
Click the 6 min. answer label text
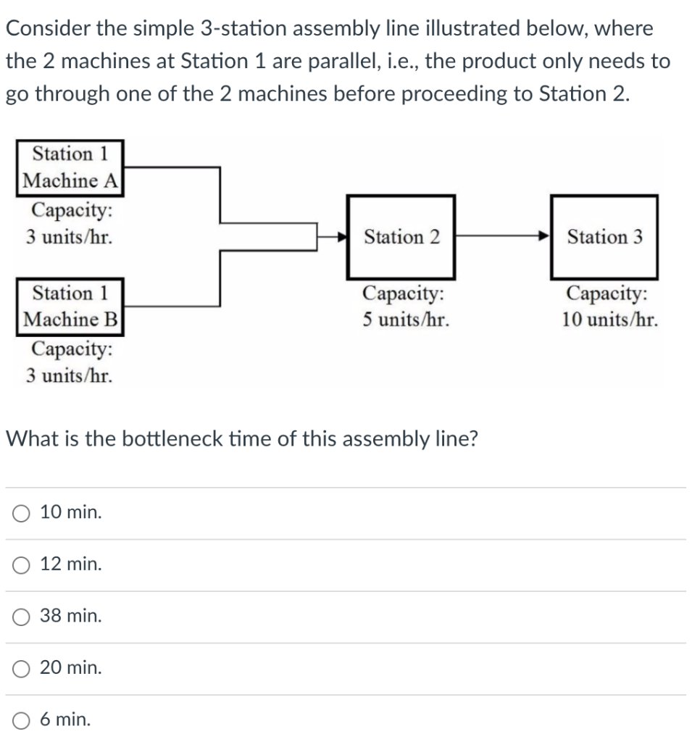click(64, 720)
